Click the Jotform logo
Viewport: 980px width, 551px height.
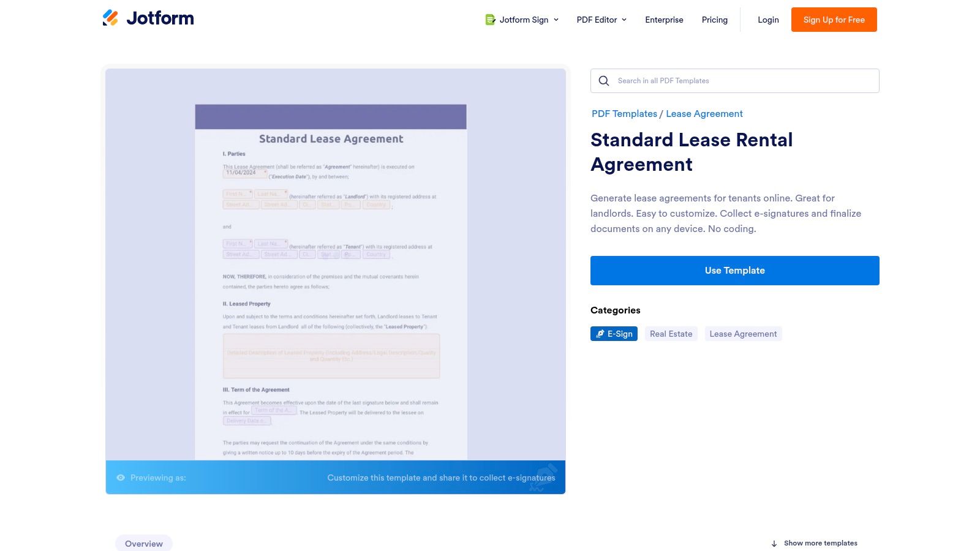148,18
